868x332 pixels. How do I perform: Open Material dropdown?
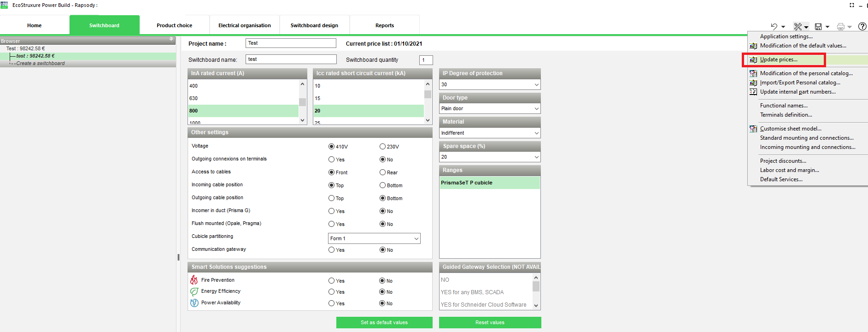(490, 133)
